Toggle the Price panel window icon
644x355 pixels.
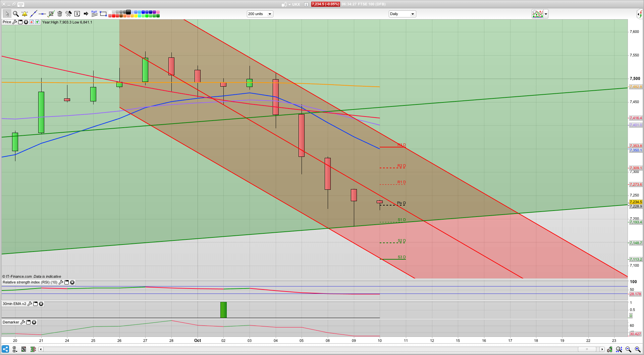(x=20, y=22)
